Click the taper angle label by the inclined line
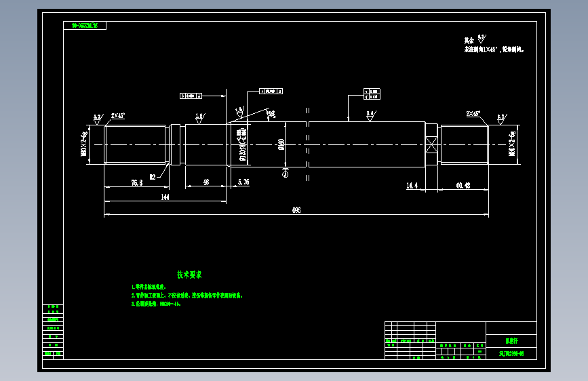 coord(271,113)
